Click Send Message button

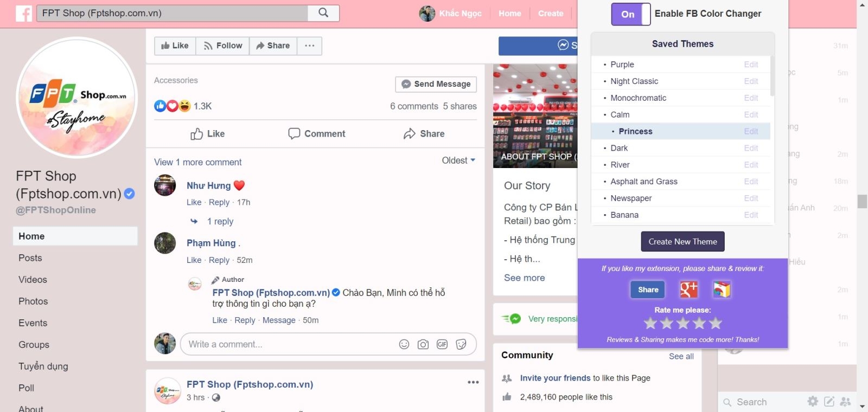[436, 84]
